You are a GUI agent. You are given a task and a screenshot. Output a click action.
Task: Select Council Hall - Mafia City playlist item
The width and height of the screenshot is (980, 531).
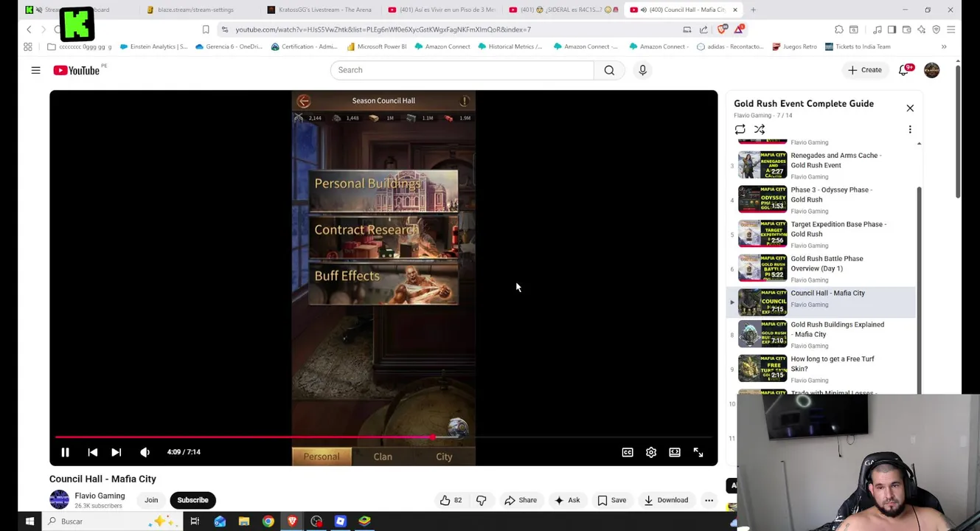(x=821, y=302)
